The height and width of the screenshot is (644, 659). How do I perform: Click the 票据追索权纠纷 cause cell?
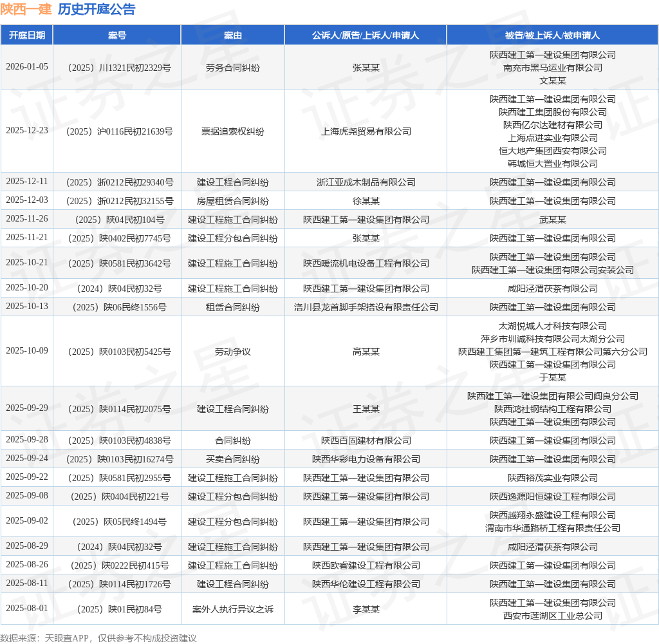[x=233, y=131]
